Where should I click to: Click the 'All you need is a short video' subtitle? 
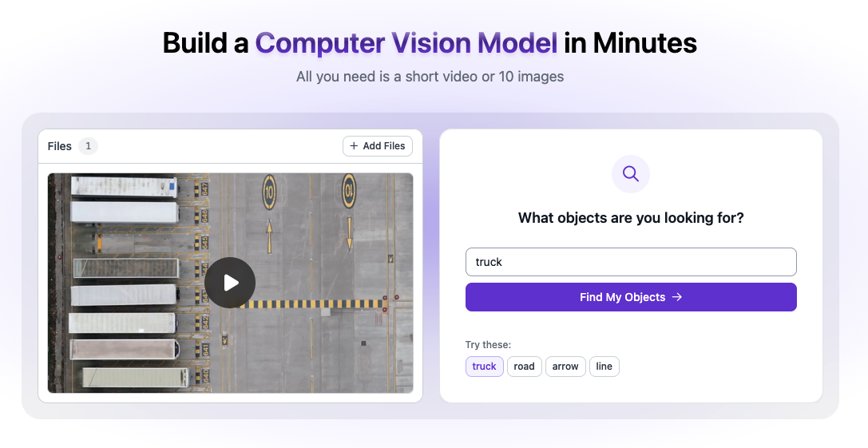(x=430, y=77)
